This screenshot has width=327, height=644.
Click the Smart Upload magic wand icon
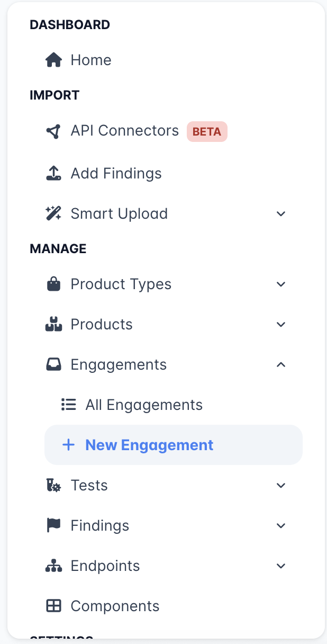(x=54, y=214)
